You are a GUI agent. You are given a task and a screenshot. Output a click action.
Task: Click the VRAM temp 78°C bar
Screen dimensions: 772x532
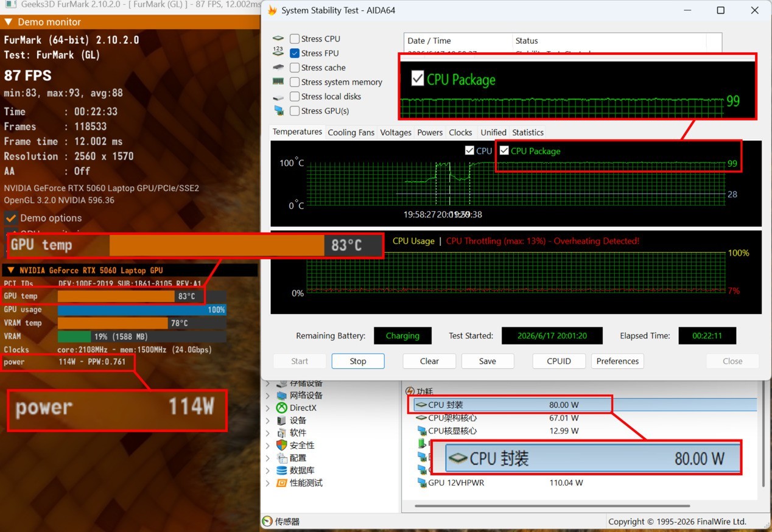(x=142, y=323)
